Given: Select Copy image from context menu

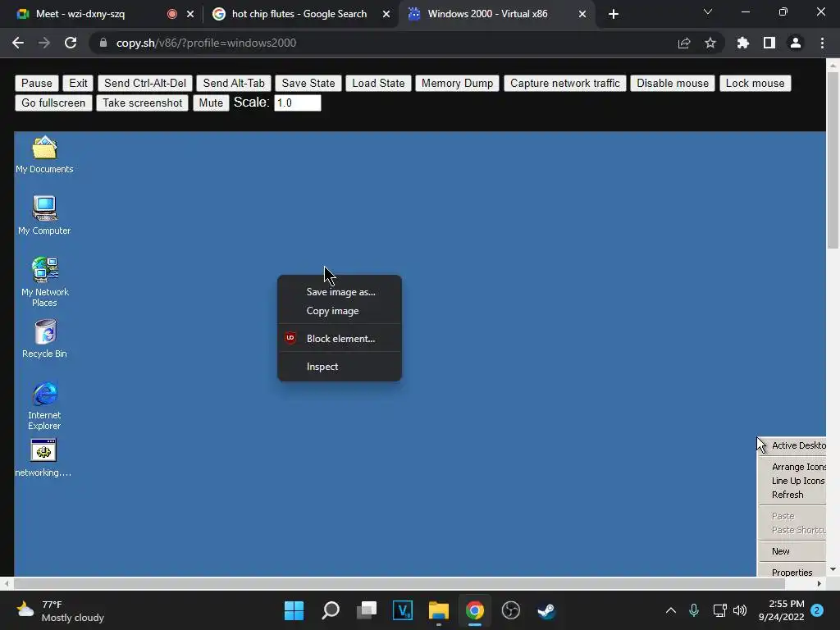Looking at the screenshot, I should click(340, 311).
